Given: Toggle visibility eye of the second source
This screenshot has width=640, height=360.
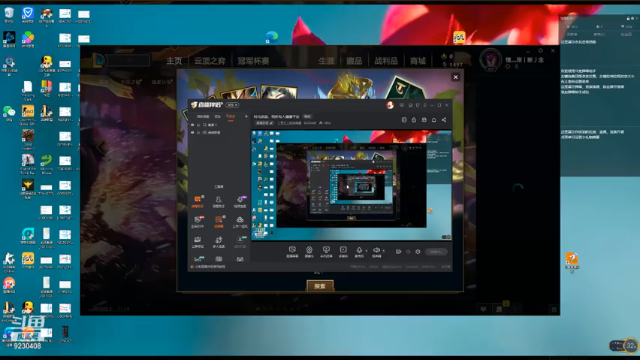Looking at the screenshot, I should (x=193, y=133).
